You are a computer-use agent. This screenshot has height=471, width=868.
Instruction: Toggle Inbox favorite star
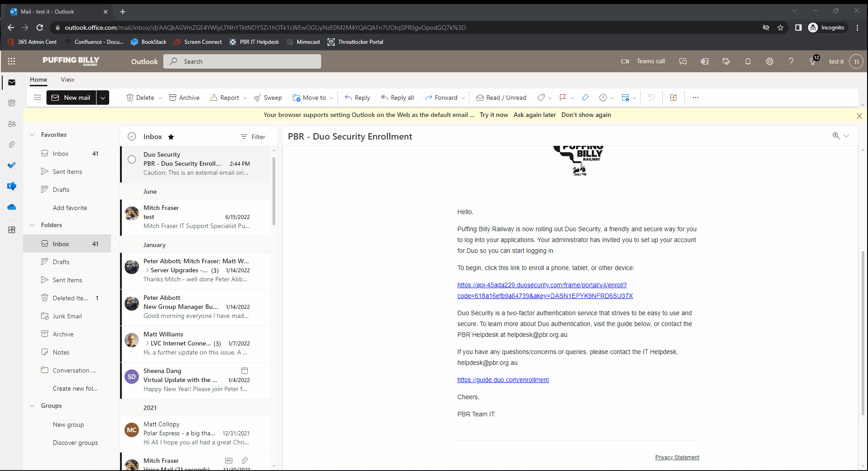click(x=171, y=137)
